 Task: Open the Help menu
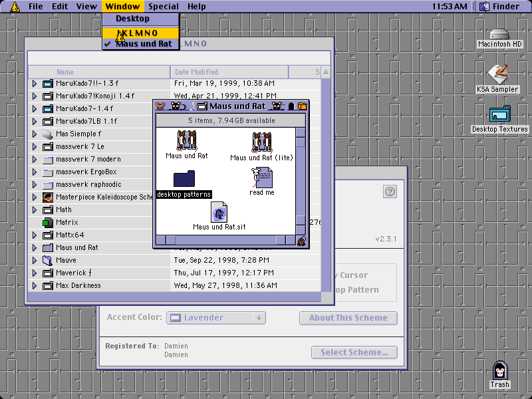pos(197,7)
